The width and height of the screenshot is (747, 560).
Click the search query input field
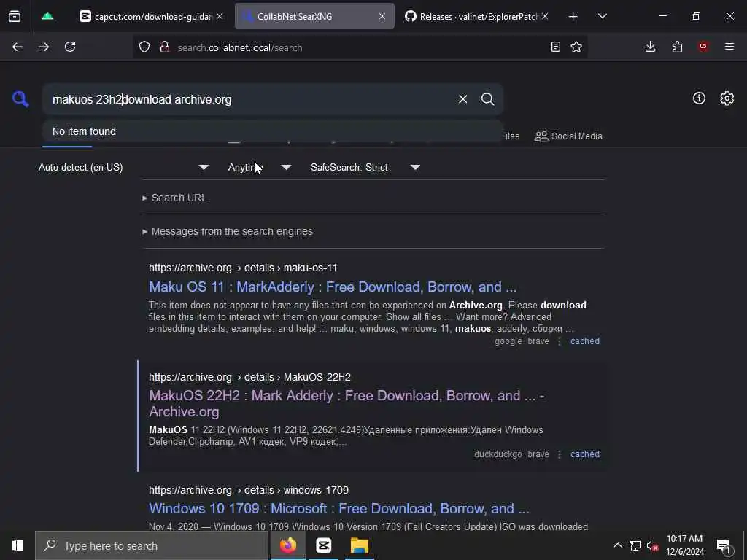(250, 99)
